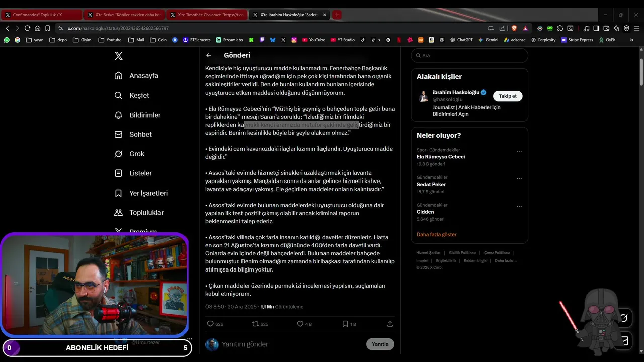Image resolution: width=644 pixels, height=362 pixels.
Task: Click the Ara search box
Action: point(469,56)
